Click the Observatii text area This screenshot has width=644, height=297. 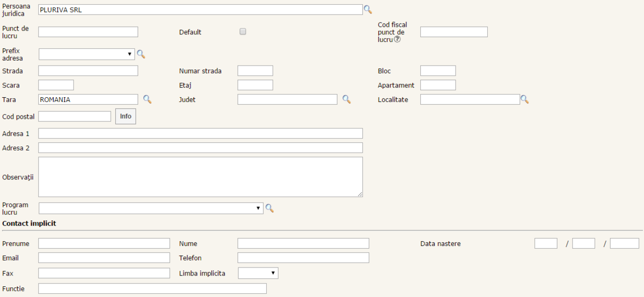[x=200, y=177]
